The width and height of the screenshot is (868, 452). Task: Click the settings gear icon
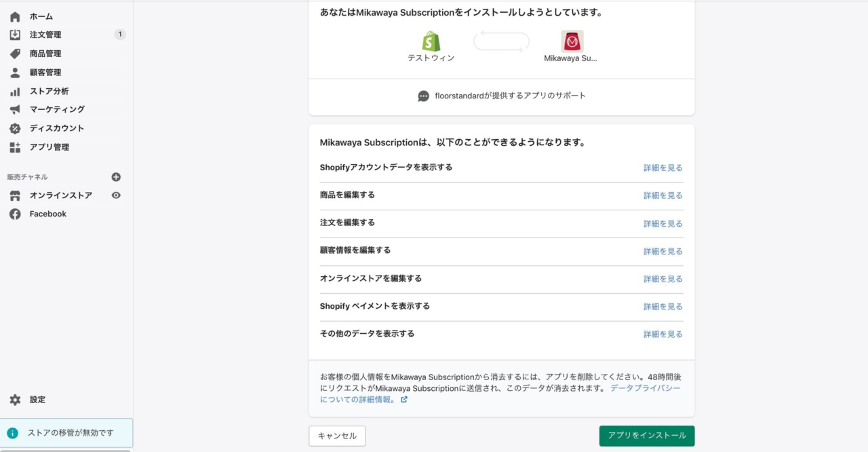pyautogui.click(x=15, y=400)
